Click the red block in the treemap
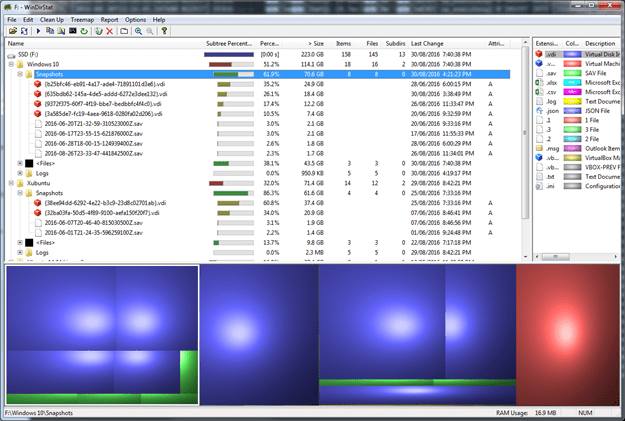 click(568, 334)
